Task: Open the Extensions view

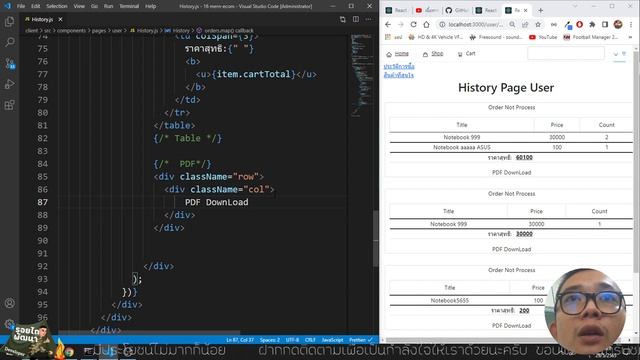Action: point(9,105)
